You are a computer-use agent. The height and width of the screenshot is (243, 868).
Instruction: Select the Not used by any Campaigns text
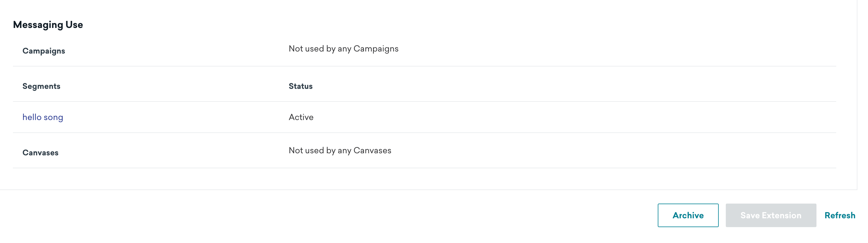[343, 49]
